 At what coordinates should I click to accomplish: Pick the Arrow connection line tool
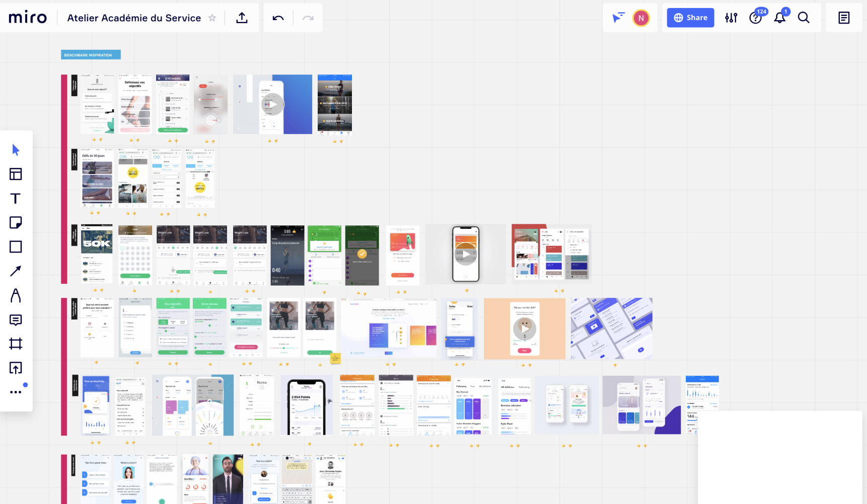[x=16, y=271]
